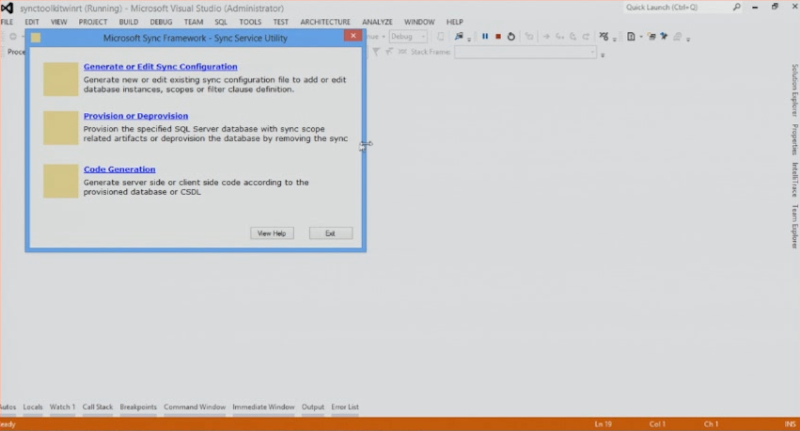800x431 pixels.
Task: Expand the Solution Explorer side tab
Action: (x=794, y=90)
